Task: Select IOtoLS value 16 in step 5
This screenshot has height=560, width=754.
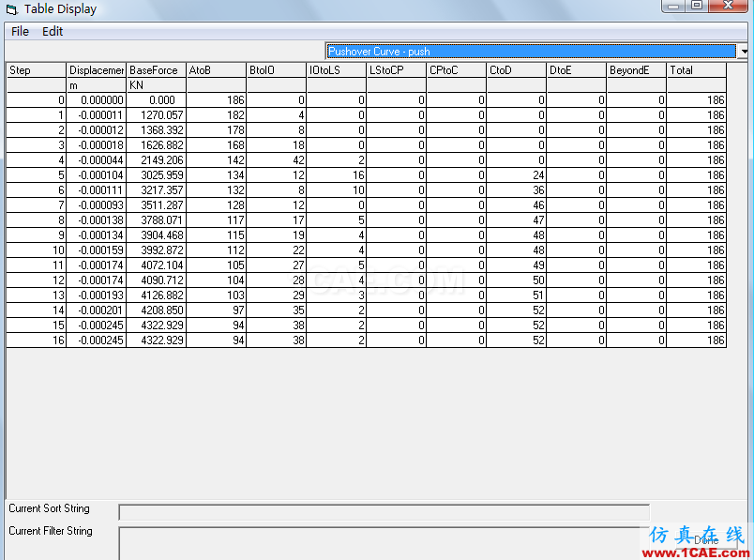Action: [x=337, y=175]
